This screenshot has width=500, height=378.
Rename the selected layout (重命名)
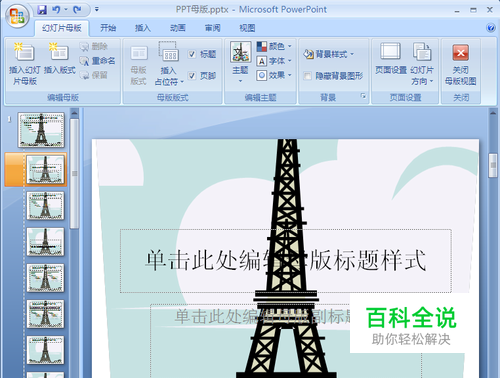pos(98,61)
